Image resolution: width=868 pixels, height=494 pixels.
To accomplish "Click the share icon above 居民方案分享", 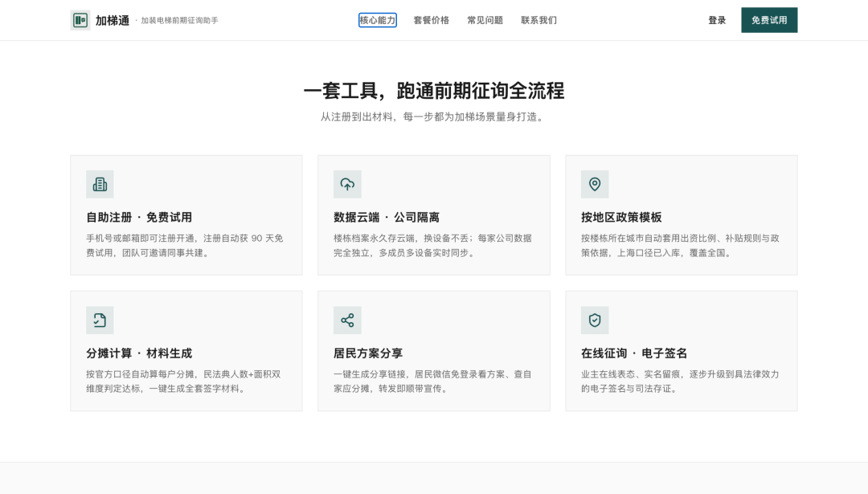I will 347,320.
